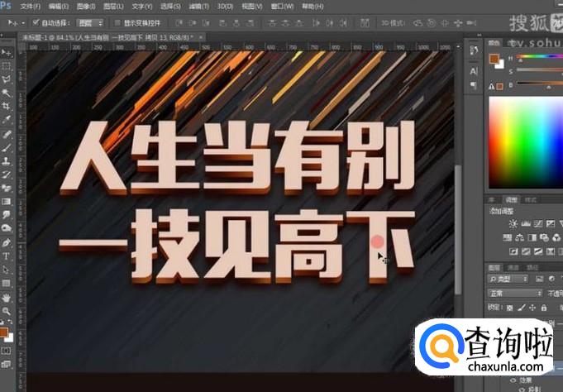Uncheck the 自动选择 (Auto-Select) checkbox
Screen dimensions: 563x392
point(36,22)
